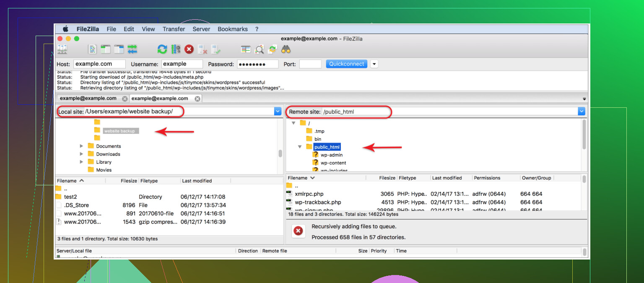Viewport: 644px width, 283px height.
Task: Refresh the file and folder lists
Action: (x=162, y=49)
